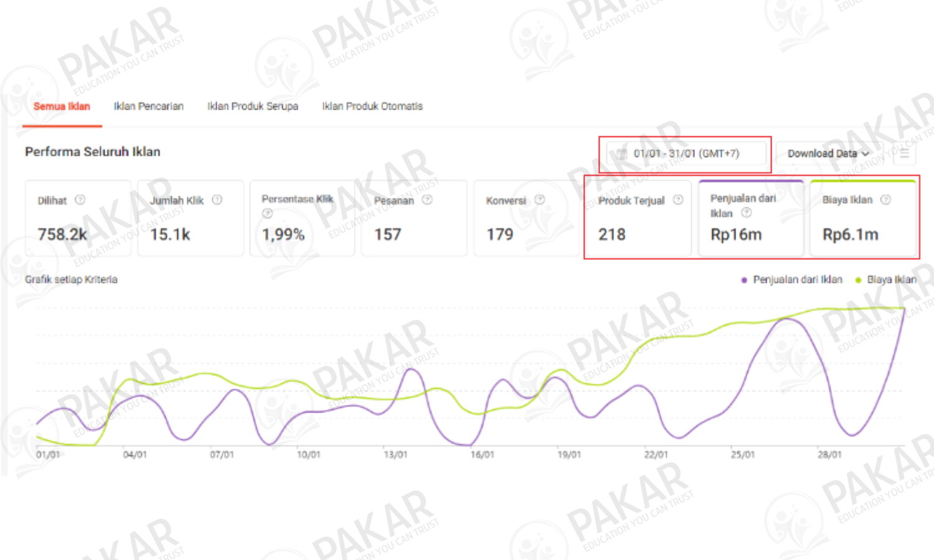Viewport: 934px width, 560px height.
Task: Open the hamburger menu icon beside Download Data
Action: coord(904,153)
